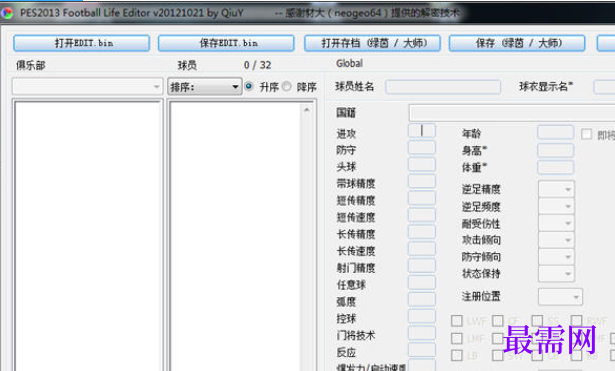The image size is (615, 371).
Task: Click the 短传精度 short pass accuracy field
Action: coord(422,198)
